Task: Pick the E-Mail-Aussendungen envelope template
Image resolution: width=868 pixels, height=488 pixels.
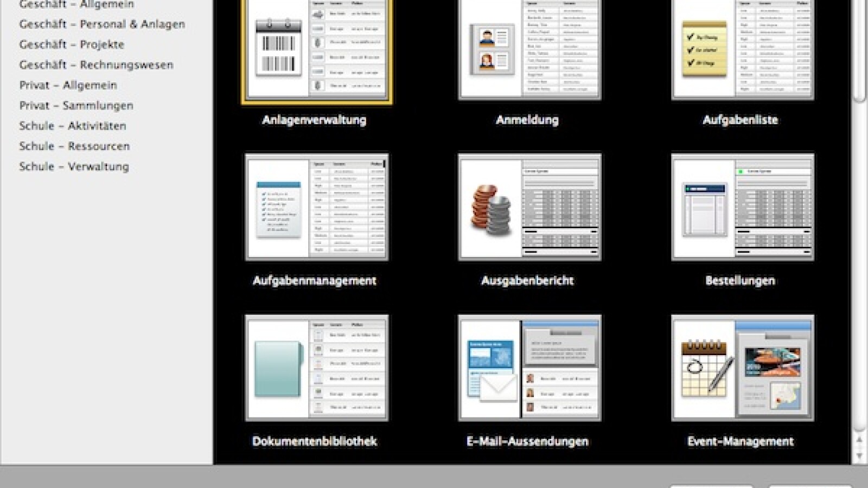Action: coord(529,368)
